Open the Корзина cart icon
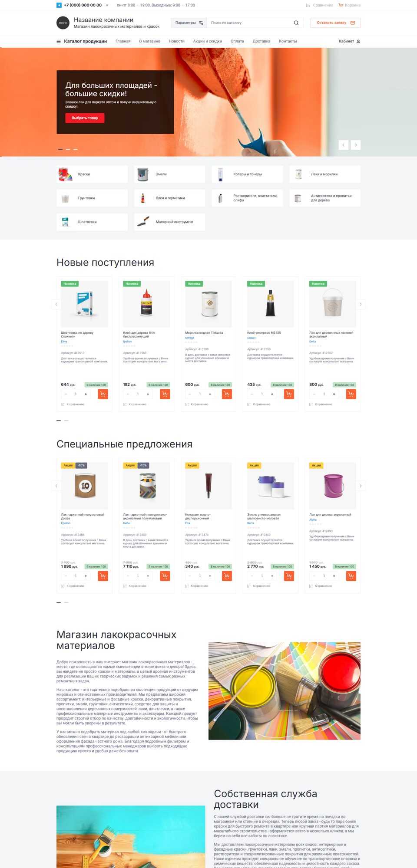417x868 pixels. [x=341, y=5]
